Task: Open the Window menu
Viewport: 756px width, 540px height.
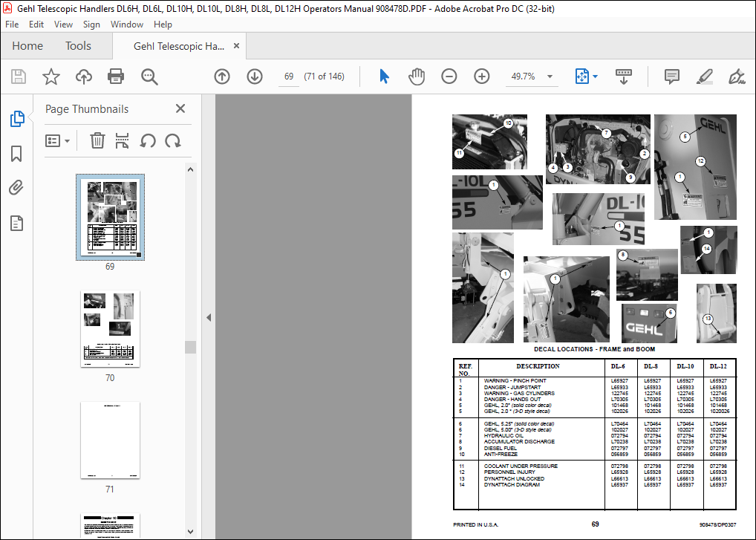Action: pos(127,24)
